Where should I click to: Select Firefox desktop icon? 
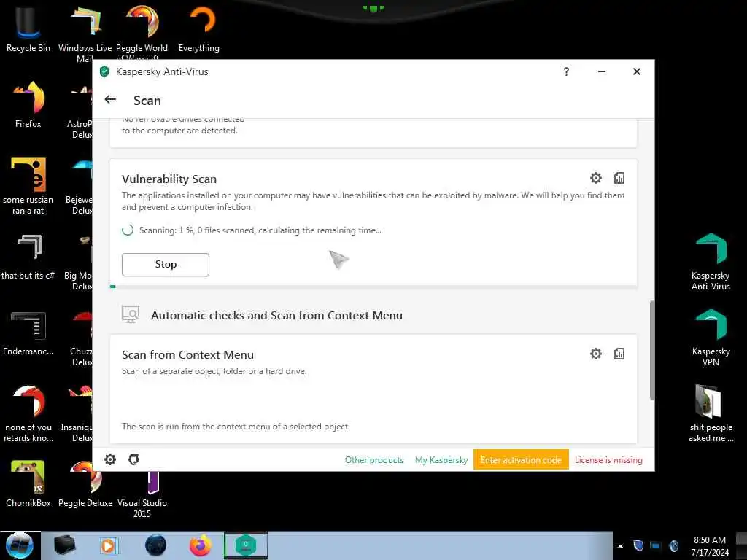coord(28,105)
